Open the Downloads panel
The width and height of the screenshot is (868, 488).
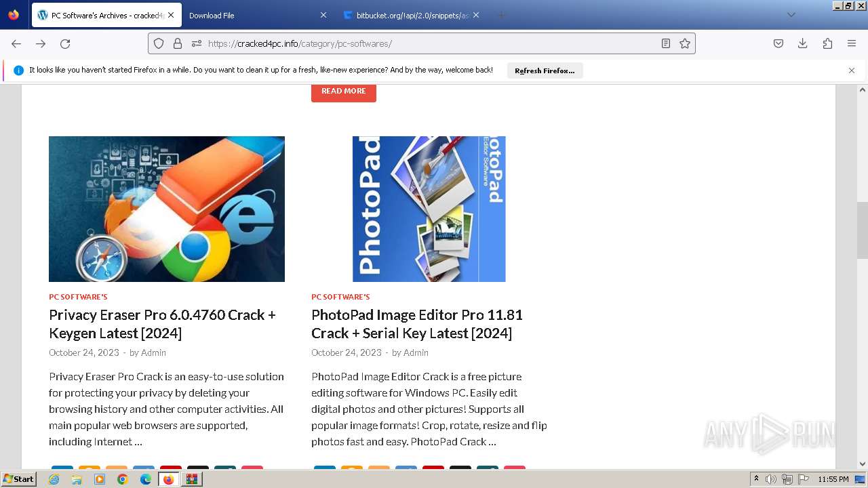coord(803,43)
